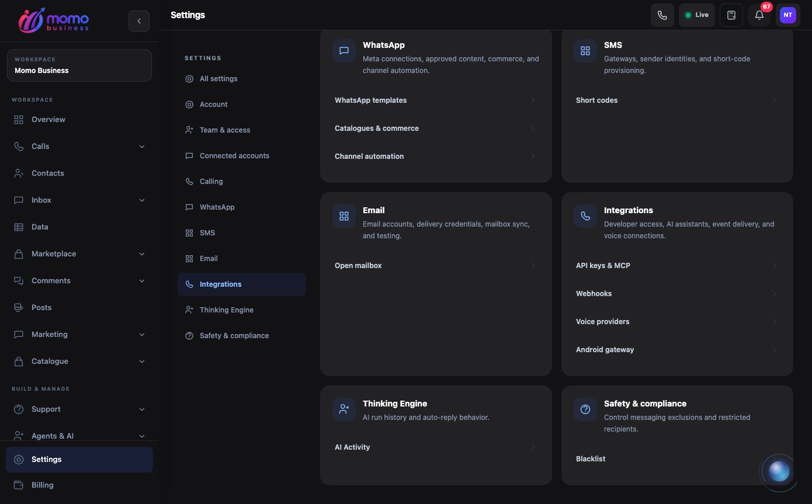Select Integrations in the settings menu
The height and width of the screenshot is (504, 812).
[242, 284]
